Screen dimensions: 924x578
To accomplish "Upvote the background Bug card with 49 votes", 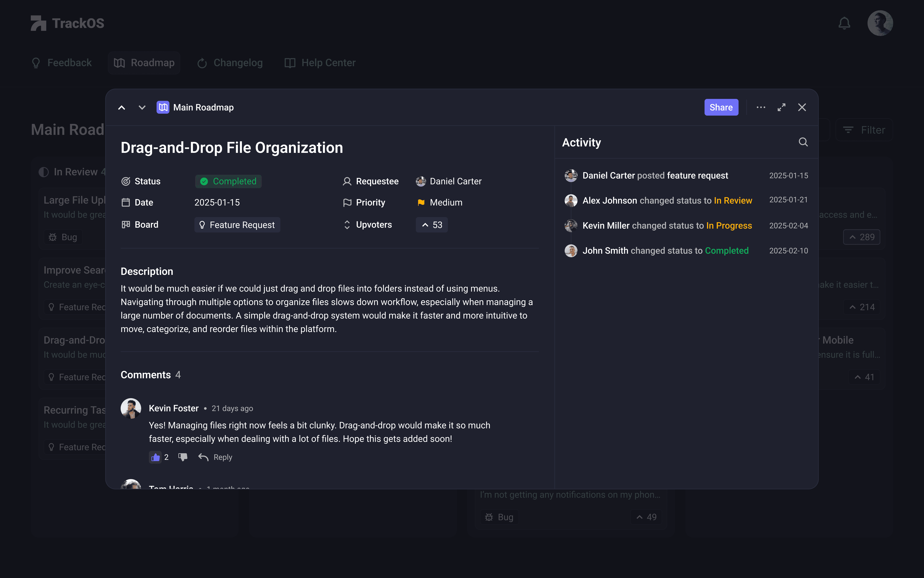I will 646,517.
